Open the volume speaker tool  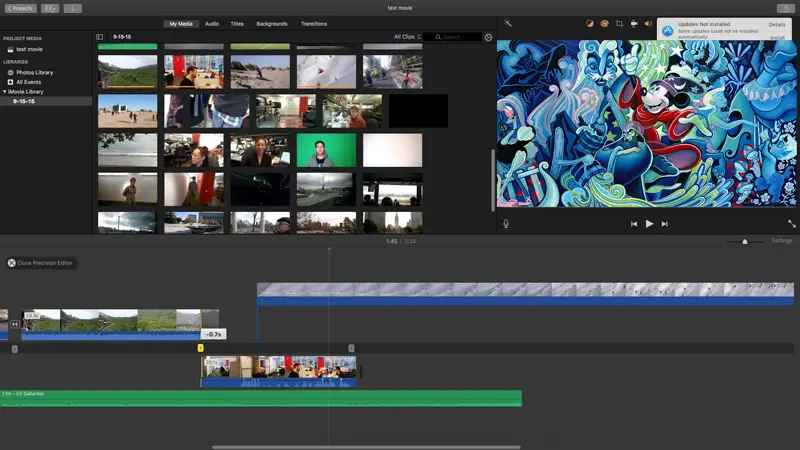[648, 23]
